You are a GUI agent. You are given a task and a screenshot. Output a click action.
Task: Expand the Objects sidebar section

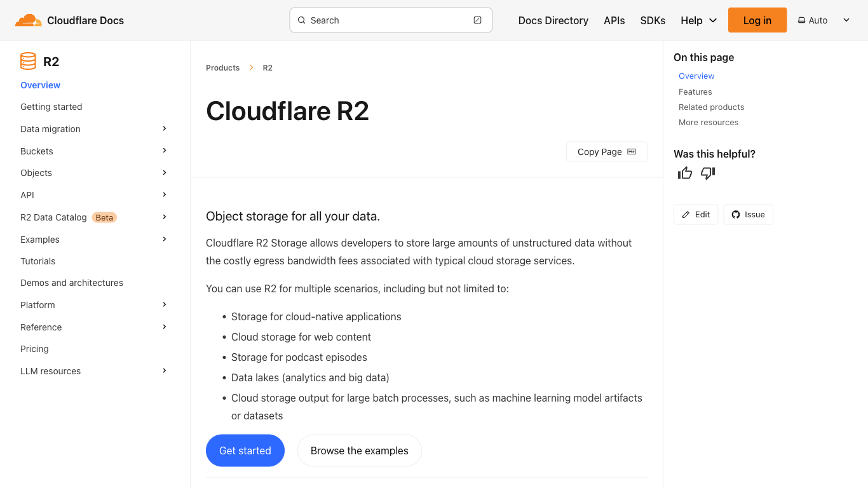(165, 172)
